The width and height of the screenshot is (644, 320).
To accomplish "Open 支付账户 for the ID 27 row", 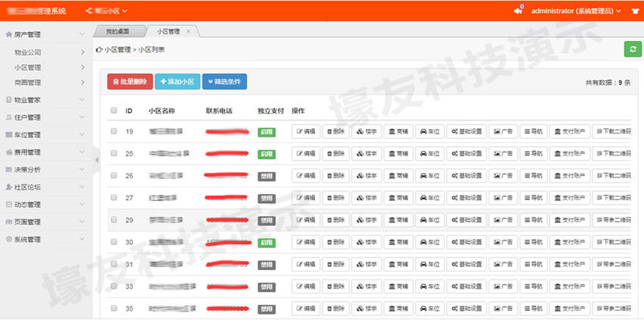I will tap(570, 198).
